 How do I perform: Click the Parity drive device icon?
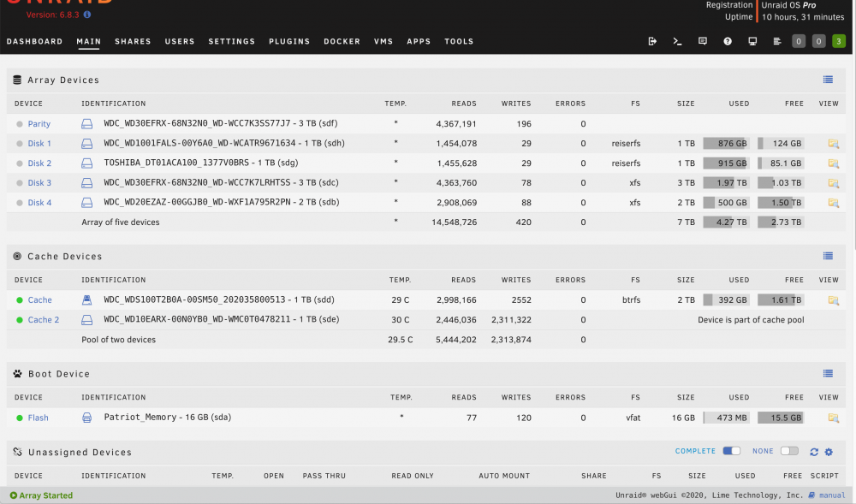point(86,124)
